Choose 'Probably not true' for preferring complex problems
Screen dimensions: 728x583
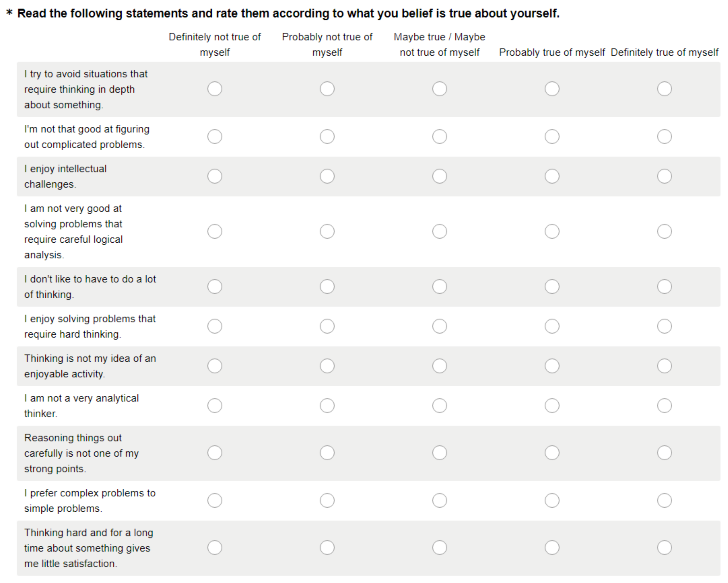pos(327,500)
